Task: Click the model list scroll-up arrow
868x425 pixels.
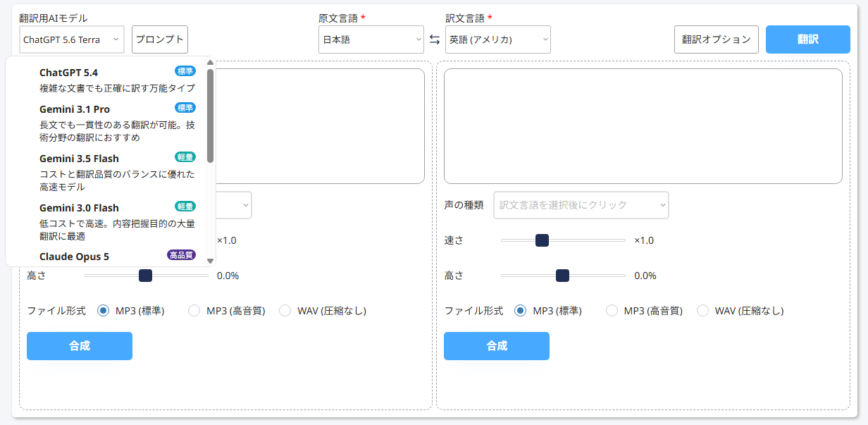Action: [x=210, y=62]
